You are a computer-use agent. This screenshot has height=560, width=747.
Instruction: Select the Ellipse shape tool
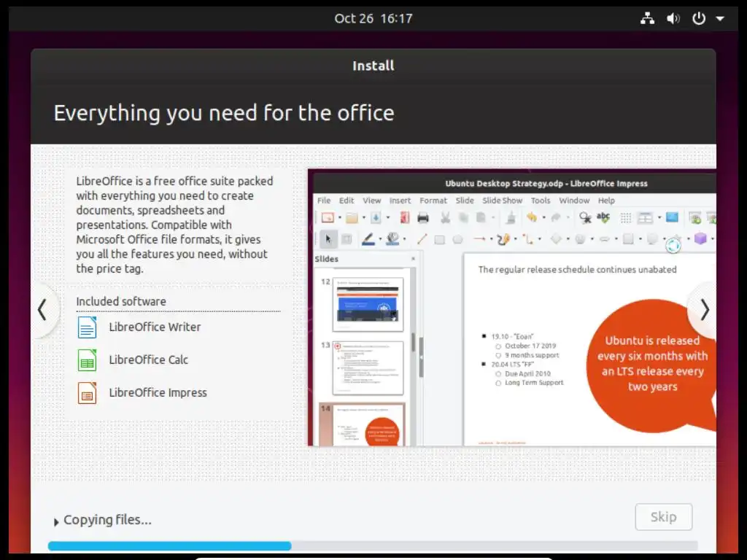tap(458, 239)
